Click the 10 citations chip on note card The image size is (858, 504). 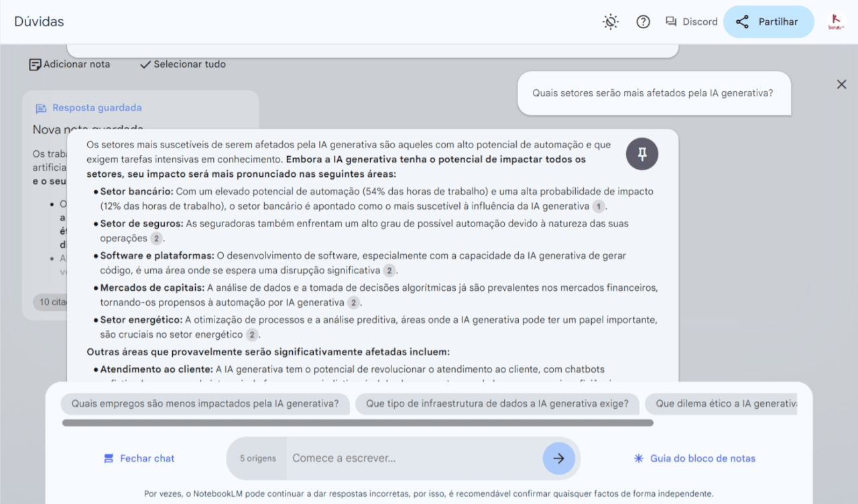[51, 302]
